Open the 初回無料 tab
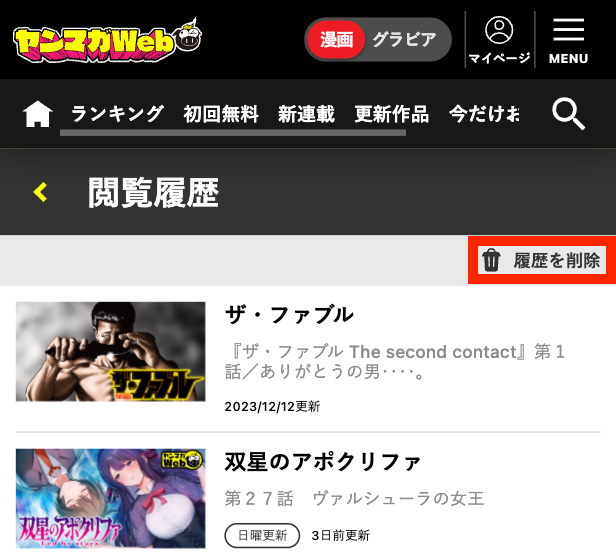The image size is (616, 558). (x=221, y=114)
